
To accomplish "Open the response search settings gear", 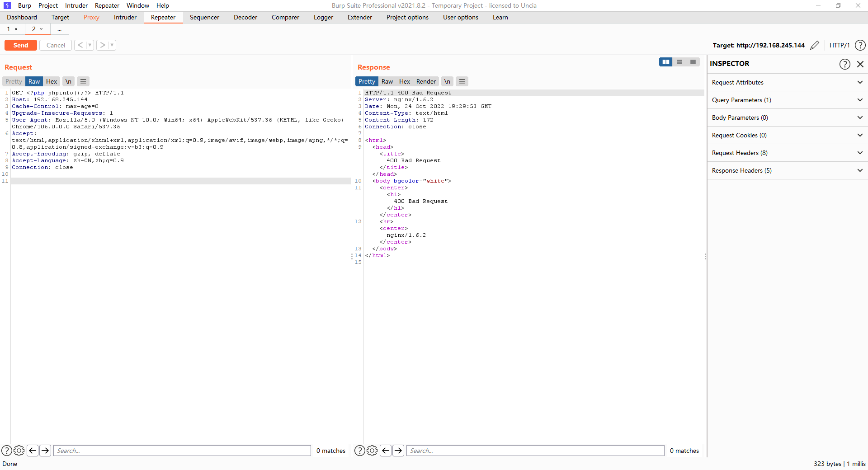I will tap(372, 451).
